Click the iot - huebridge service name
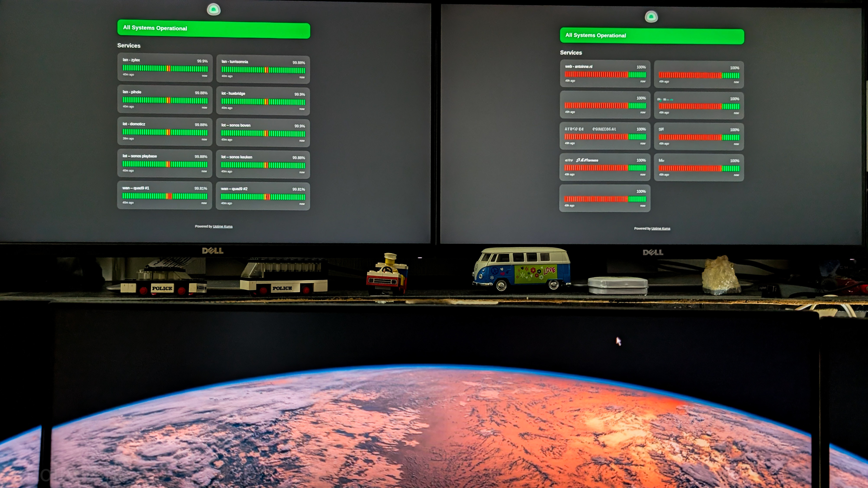The height and width of the screenshot is (488, 868). [x=233, y=94]
